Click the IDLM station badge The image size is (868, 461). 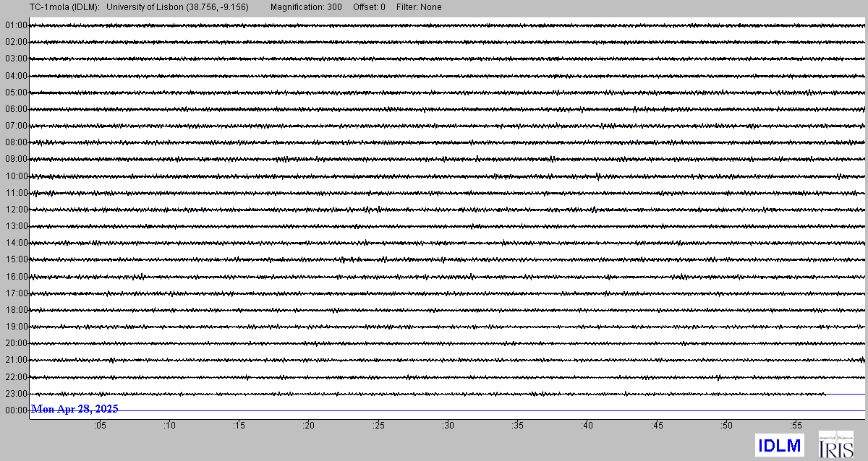tap(779, 446)
